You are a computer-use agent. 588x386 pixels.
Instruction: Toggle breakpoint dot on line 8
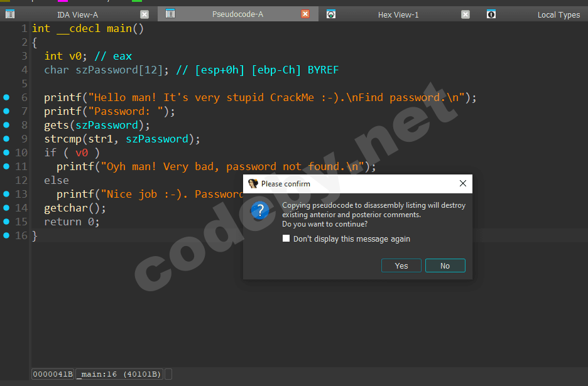(x=6, y=125)
